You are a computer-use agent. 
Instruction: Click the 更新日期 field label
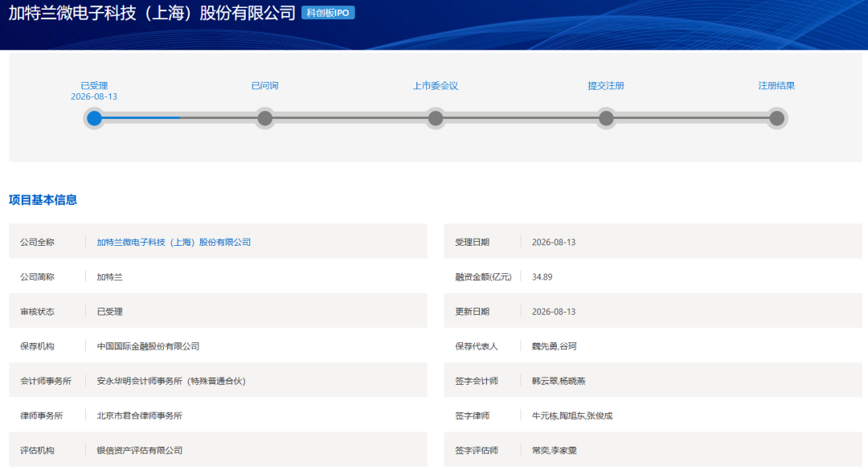(473, 312)
